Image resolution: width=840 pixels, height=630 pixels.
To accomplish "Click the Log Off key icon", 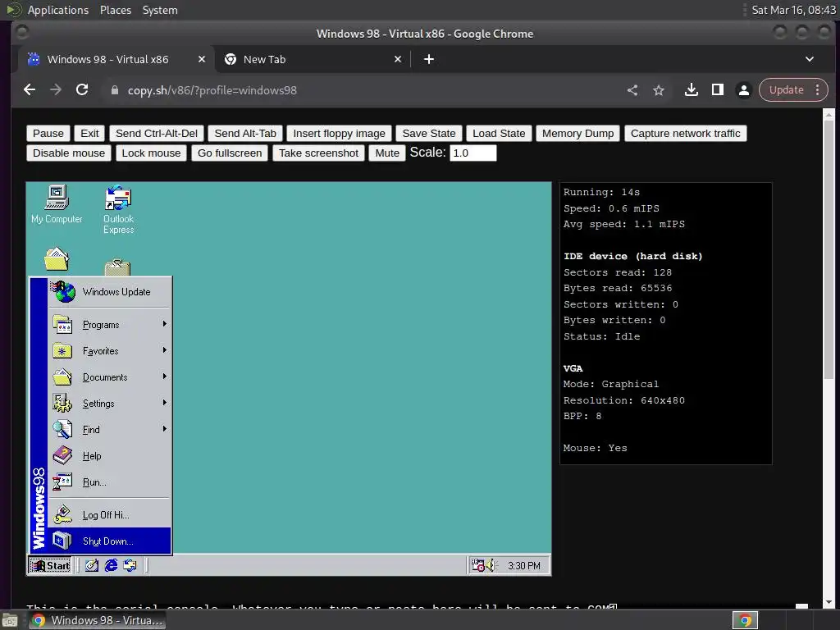I will (62, 515).
